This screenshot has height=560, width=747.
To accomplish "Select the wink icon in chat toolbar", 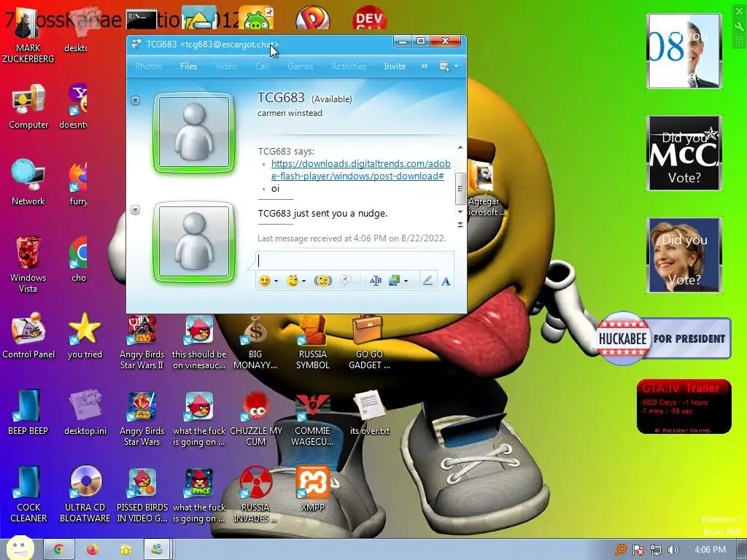I will pos(292,281).
